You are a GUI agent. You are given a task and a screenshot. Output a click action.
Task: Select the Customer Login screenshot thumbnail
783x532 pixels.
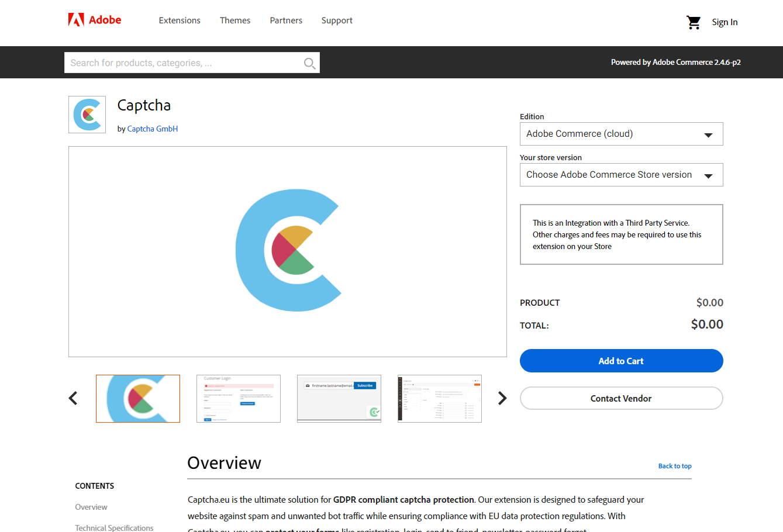point(239,399)
